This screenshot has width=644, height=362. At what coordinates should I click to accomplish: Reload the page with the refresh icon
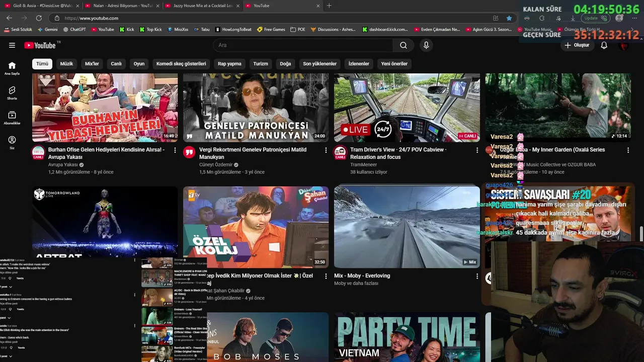pyautogui.click(x=39, y=18)
